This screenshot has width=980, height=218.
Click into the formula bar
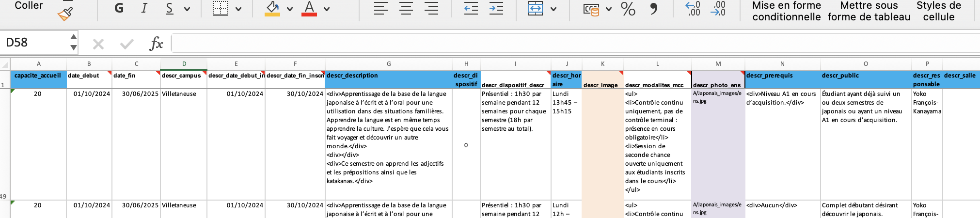point(575,43)
